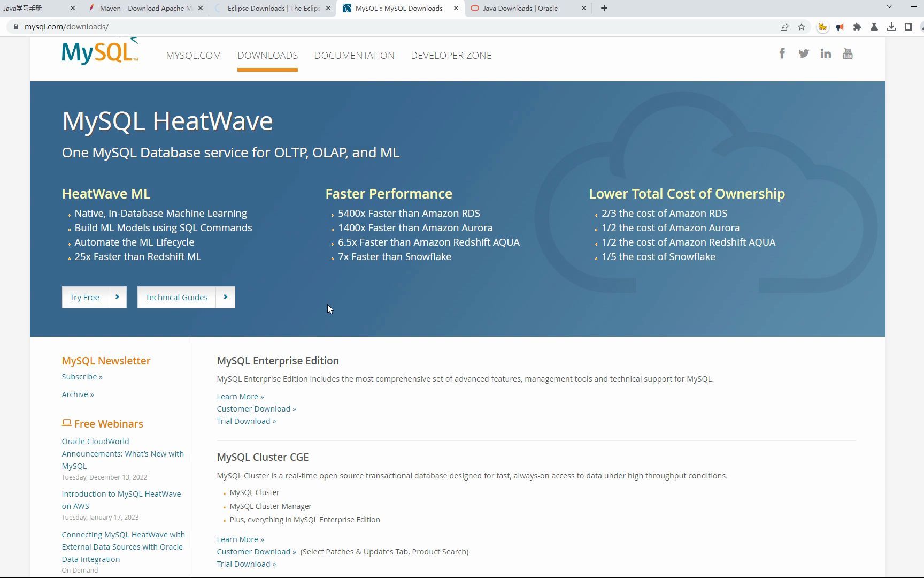Open MySQL's Twitter icon
The image size is (924, 578).
[804, 53]
